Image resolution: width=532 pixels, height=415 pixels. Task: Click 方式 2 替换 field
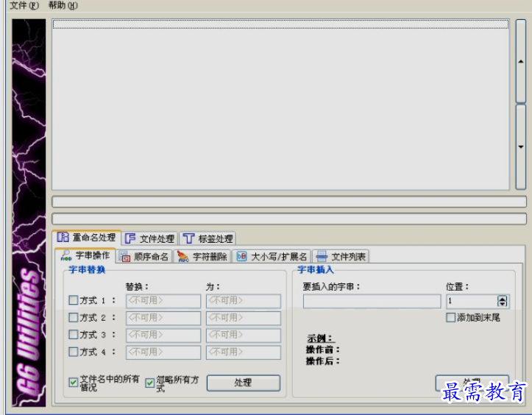coord(163,319)
